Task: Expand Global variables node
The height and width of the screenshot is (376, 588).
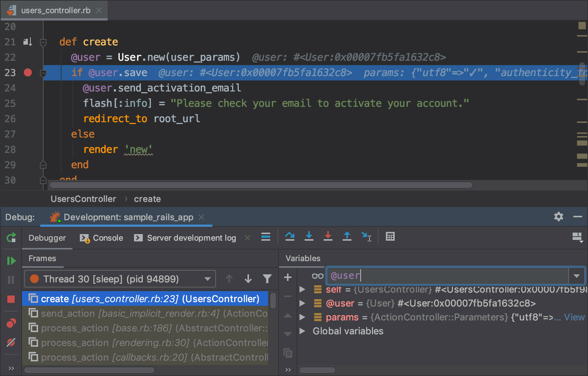Action: [302, 331]
